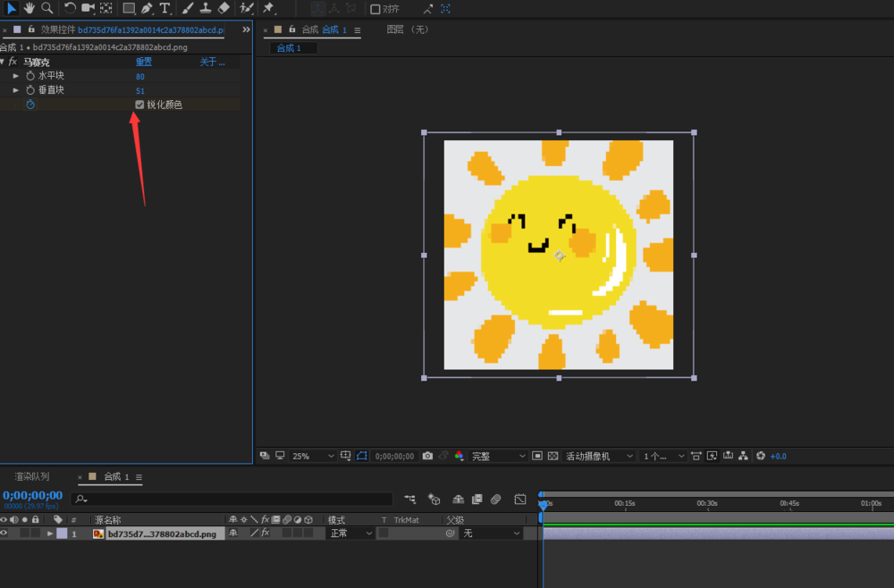Hide layer 1 using eye toggle
894x588 pixels.
coord(4,533)
